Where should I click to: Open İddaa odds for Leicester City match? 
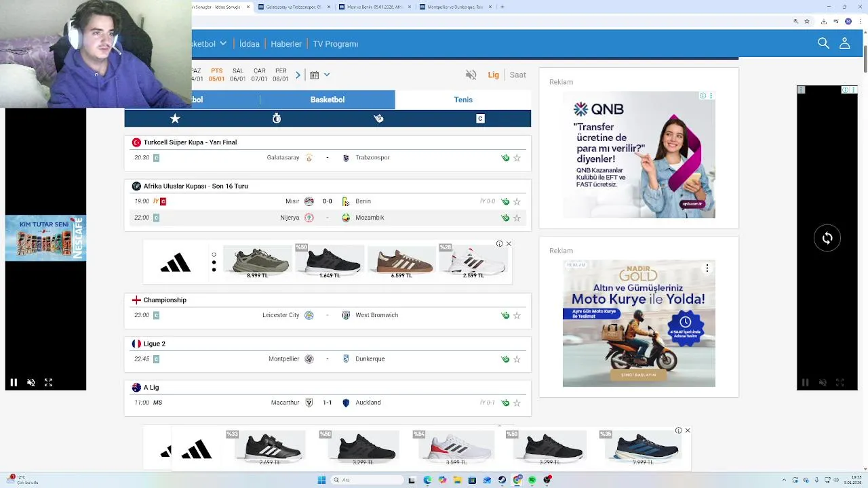pyautogui.click(x=505, y=315)
